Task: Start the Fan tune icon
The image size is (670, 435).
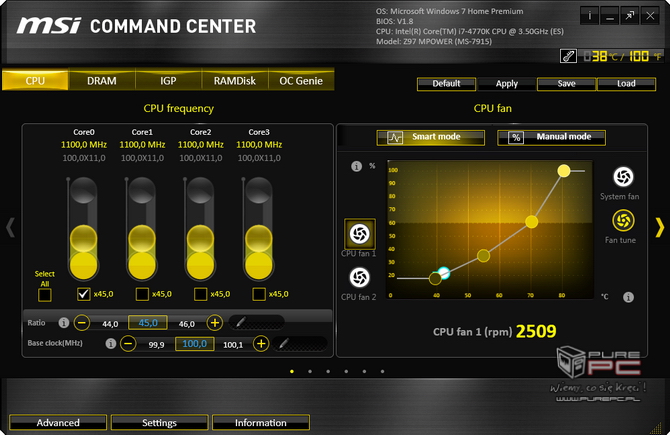Action: pos(623,220)
